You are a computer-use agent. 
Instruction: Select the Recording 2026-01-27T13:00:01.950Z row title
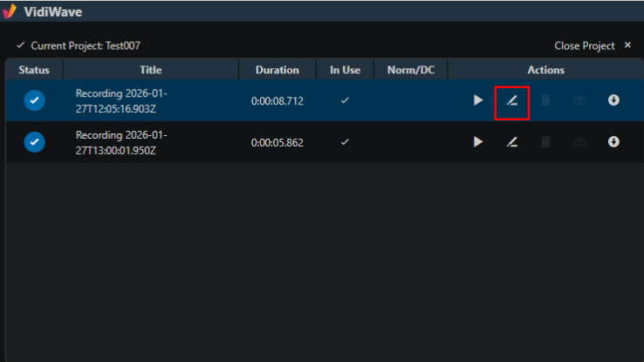click(121, 142)
